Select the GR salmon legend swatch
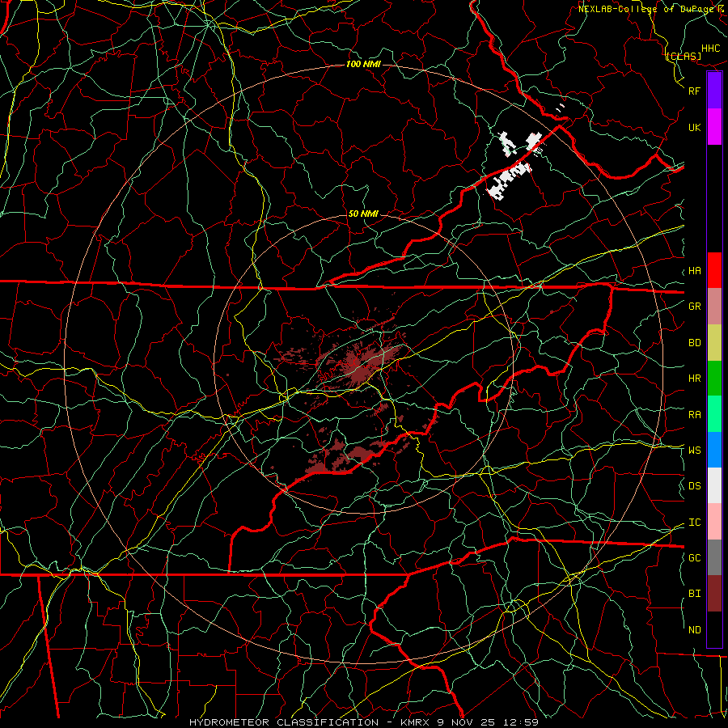 coord(714,307)
